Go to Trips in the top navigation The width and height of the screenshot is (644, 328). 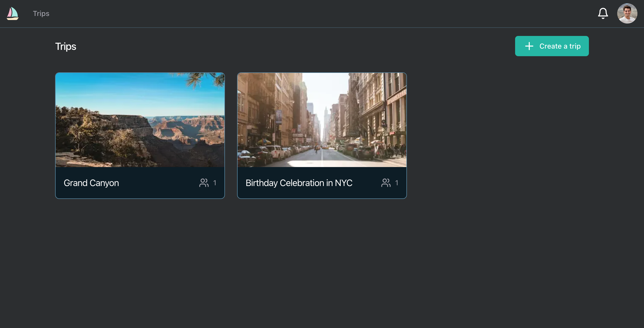click(41, 13)
